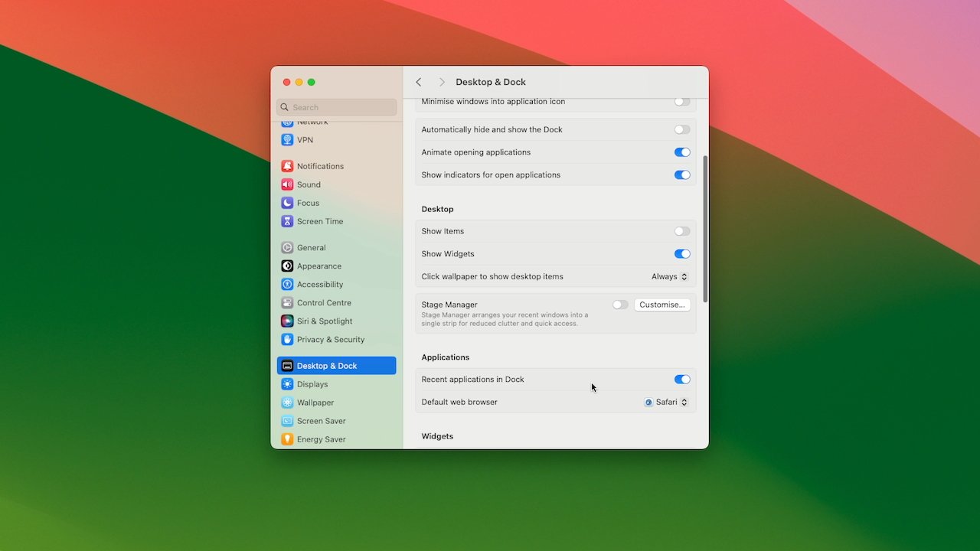Enable the Stage Manager switch
Screen dimensions: 980x551
[620, 305]
